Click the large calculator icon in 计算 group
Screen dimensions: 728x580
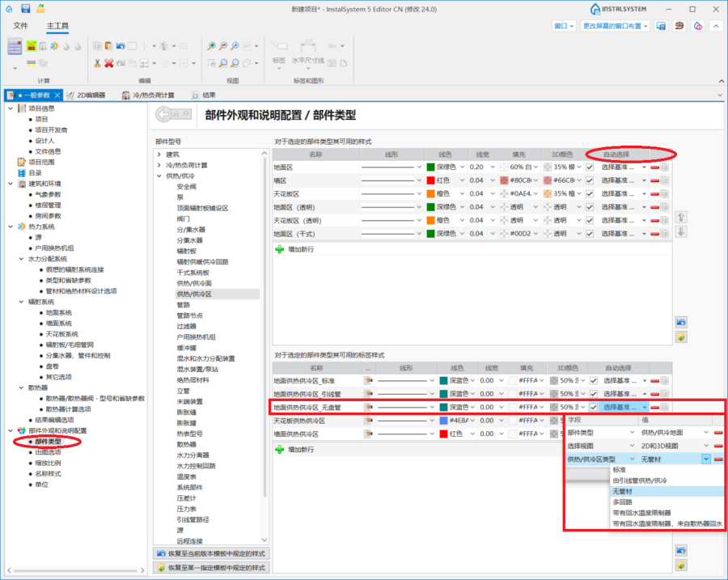click(15, 47)
